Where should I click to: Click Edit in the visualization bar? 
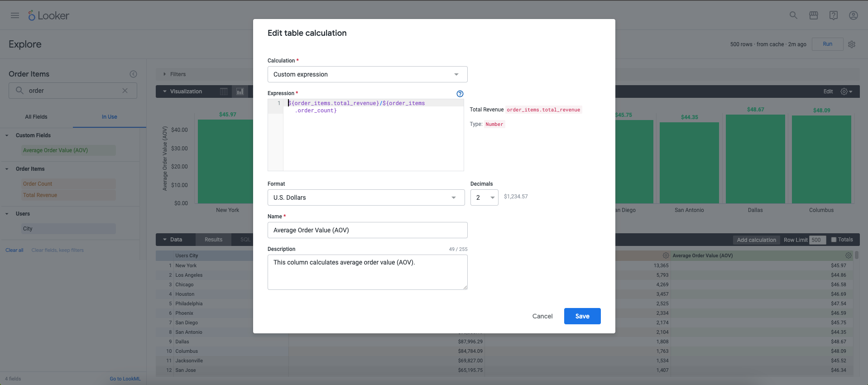pos(828,91)
